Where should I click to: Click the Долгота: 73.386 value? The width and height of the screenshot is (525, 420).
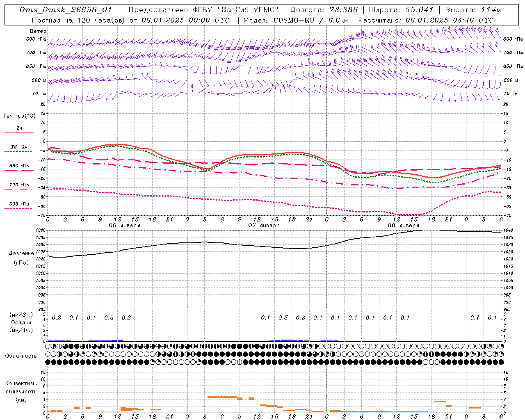(x=324, y=10)
